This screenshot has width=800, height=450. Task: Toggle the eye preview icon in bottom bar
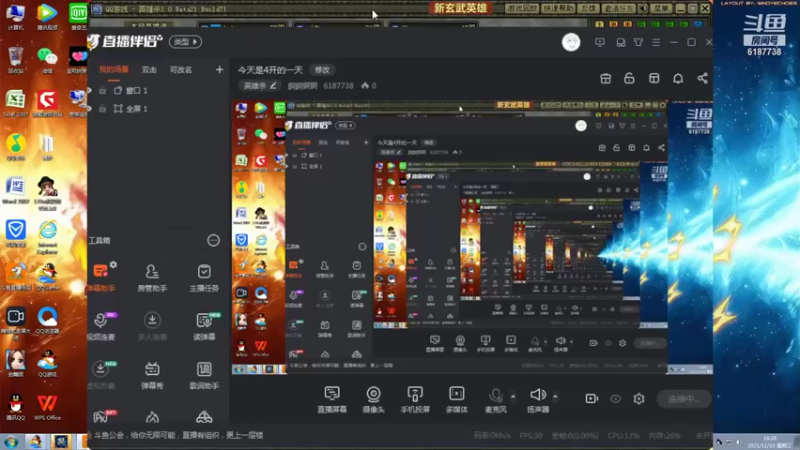(616, 398)
